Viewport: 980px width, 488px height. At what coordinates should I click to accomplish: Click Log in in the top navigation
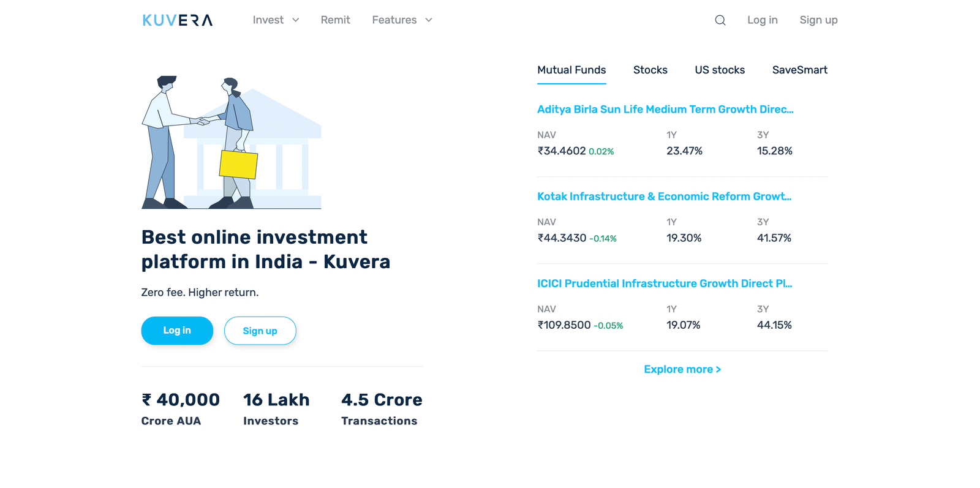pyautogui.click(x=763, y=20)
